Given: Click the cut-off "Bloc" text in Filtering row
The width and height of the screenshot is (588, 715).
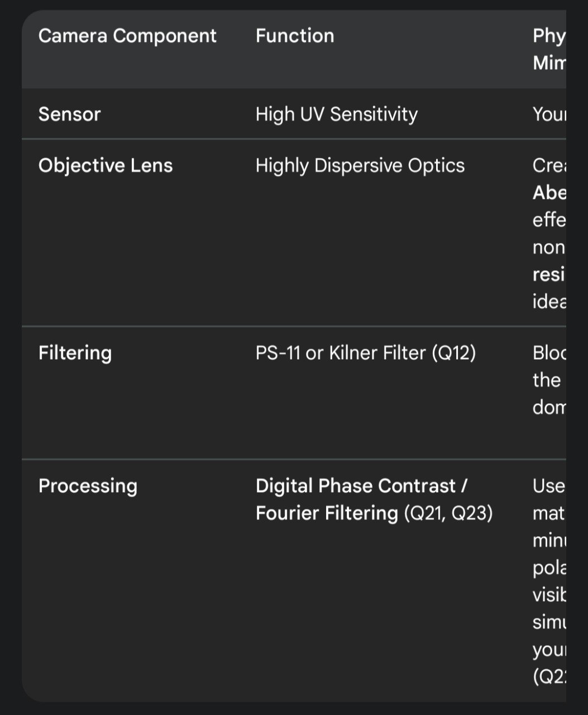Looking at the screenshot, I should (x=549, y=353).
